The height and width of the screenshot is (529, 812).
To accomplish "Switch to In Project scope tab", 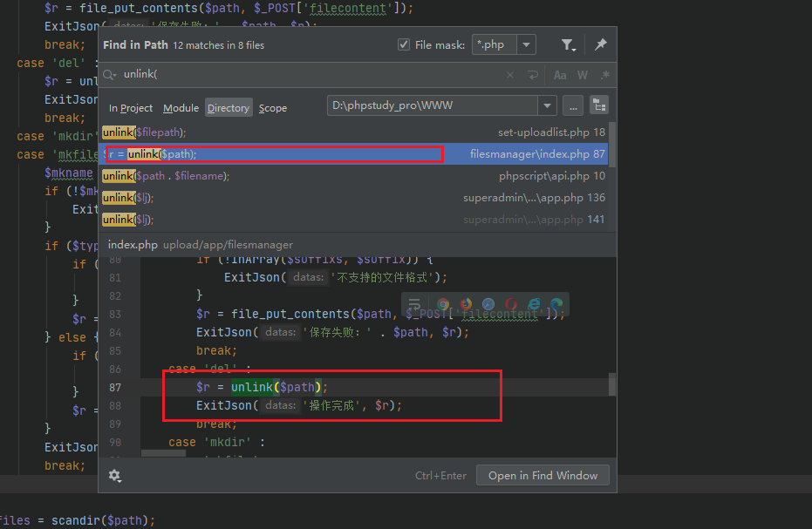I will click(131, 108).
